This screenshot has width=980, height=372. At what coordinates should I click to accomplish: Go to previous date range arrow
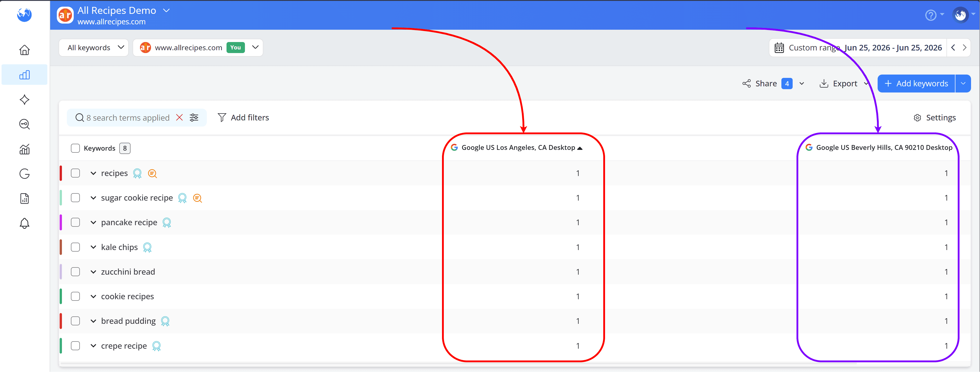(x=953, y=48)
